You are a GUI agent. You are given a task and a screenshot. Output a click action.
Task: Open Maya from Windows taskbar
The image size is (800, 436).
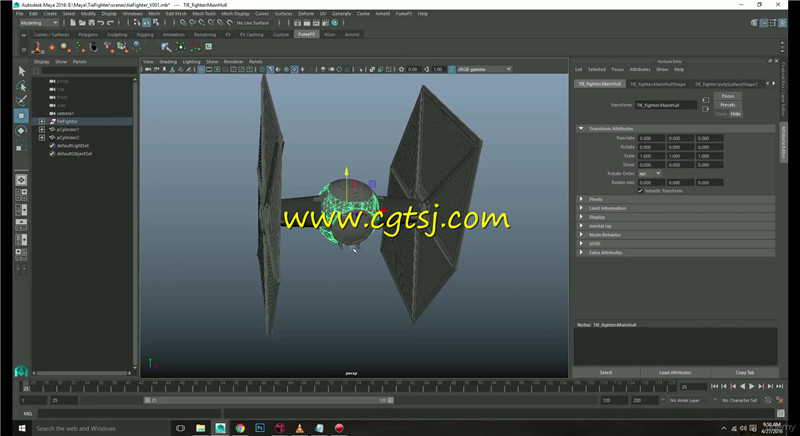pos(220,428)
